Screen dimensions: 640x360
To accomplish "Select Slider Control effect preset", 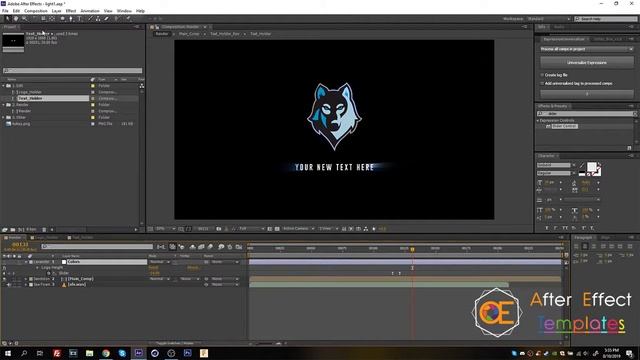I will click(x=564, y=127).
